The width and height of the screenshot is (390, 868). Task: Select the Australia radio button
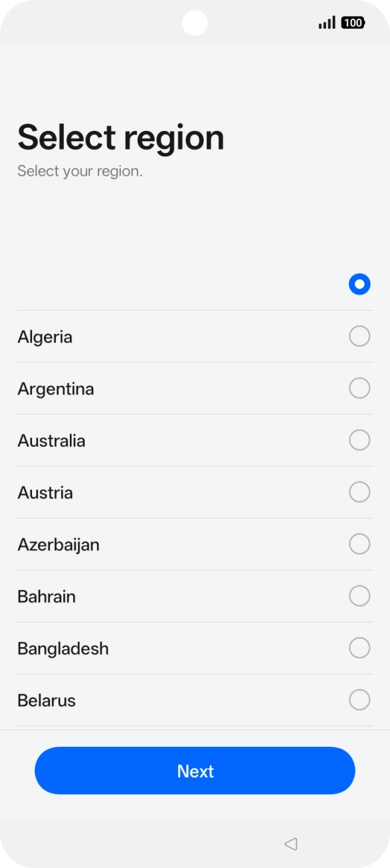point(359,440)
